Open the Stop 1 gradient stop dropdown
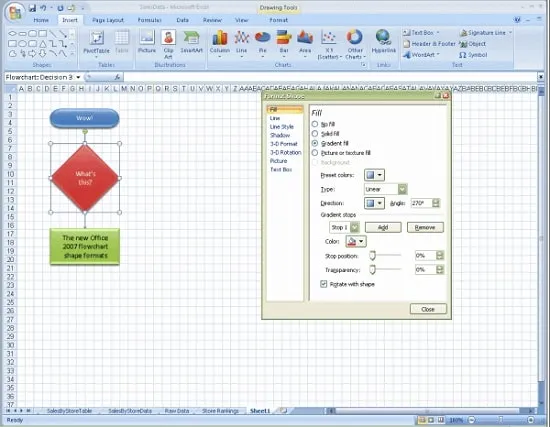550x427 pixels. point(344,227)
